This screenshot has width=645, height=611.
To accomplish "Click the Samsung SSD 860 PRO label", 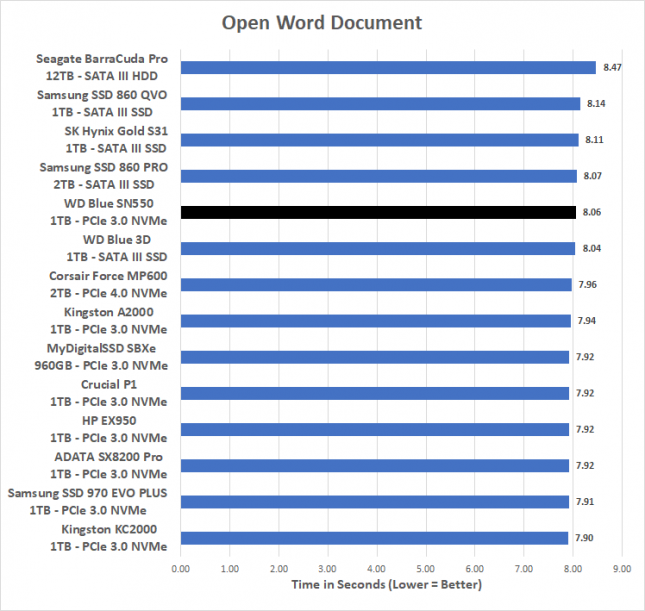I will pos(104,176).
